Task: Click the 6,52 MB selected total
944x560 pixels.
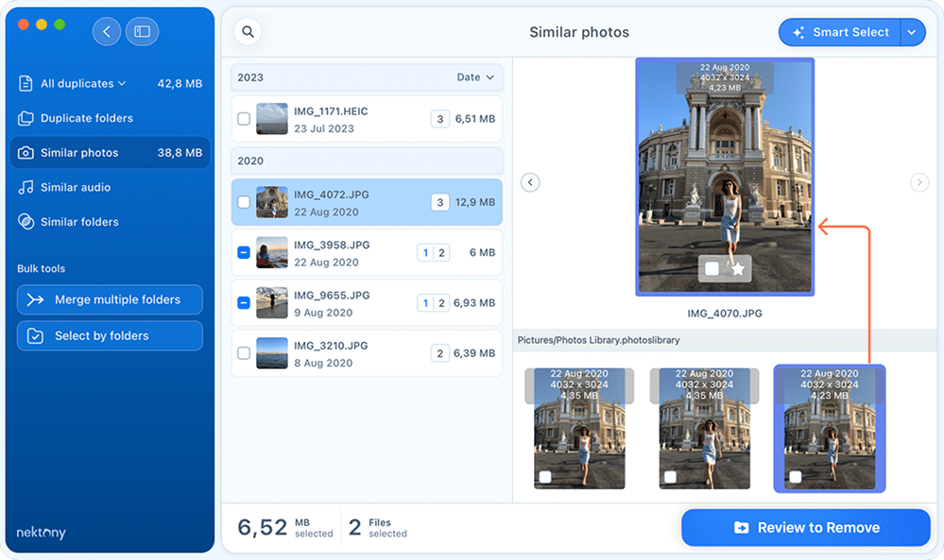Action: [285, 528]
